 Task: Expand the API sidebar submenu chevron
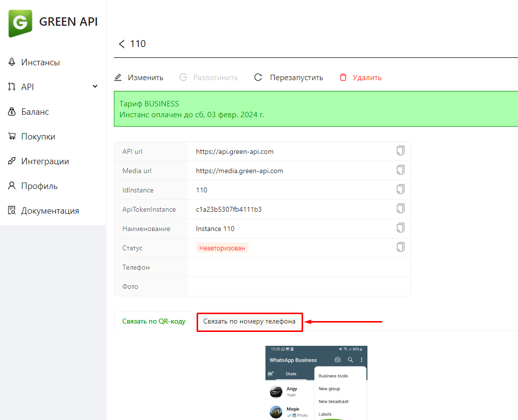pyautogui.click(x=95, y=87)
